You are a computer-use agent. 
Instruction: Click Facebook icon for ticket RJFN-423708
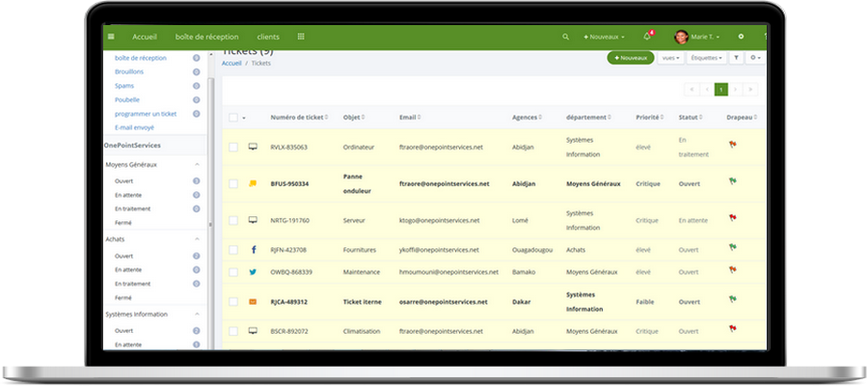(254, 250)
